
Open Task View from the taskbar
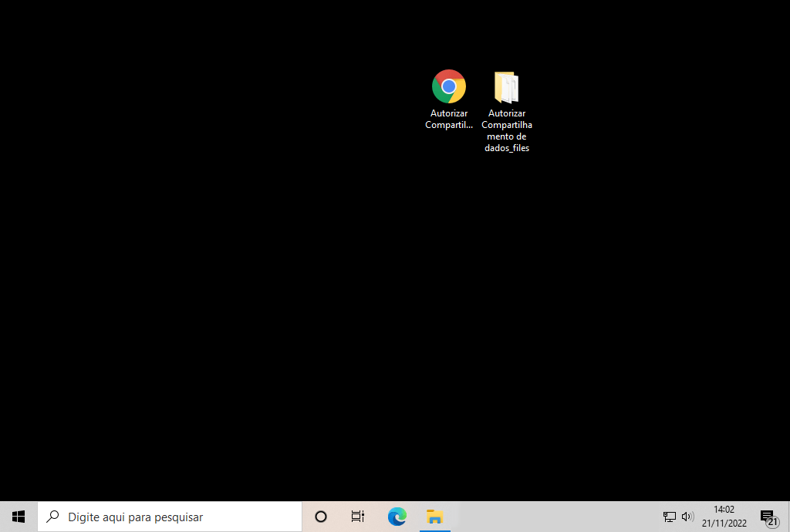pyautogui.click(x=358, y=517)
